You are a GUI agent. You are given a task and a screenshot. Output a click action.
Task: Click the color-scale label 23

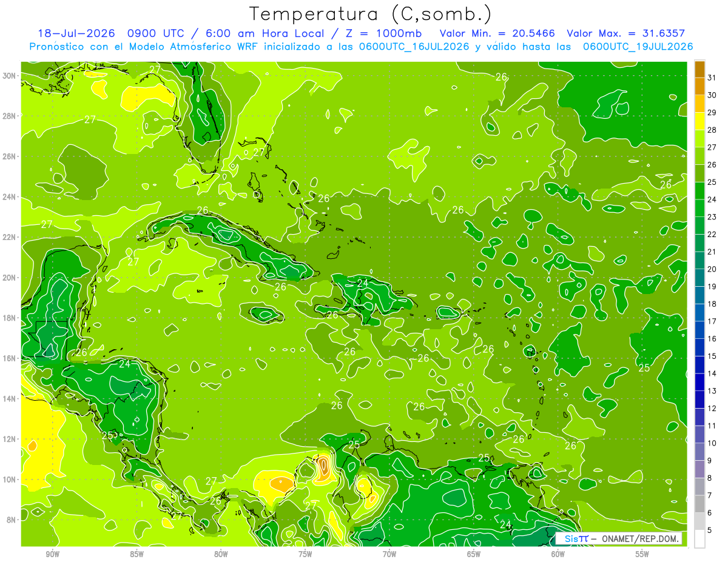click(x=712, y=217)
